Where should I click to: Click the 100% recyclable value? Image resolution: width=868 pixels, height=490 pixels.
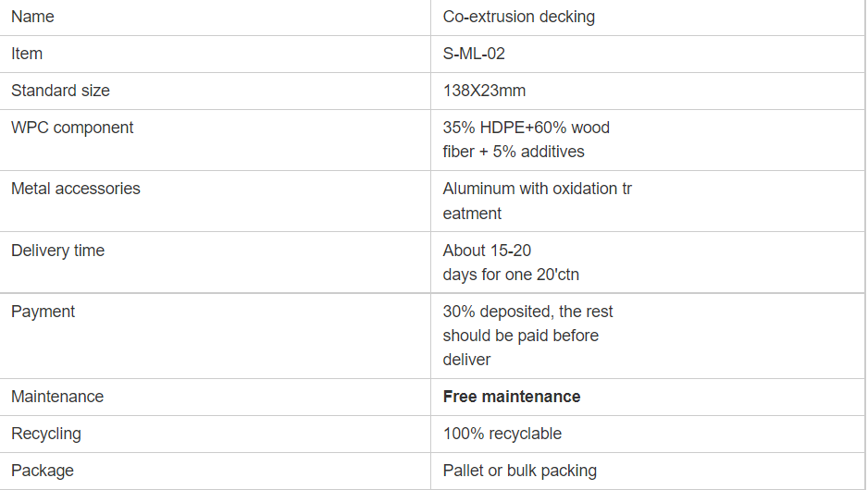[x=502, y=434]
